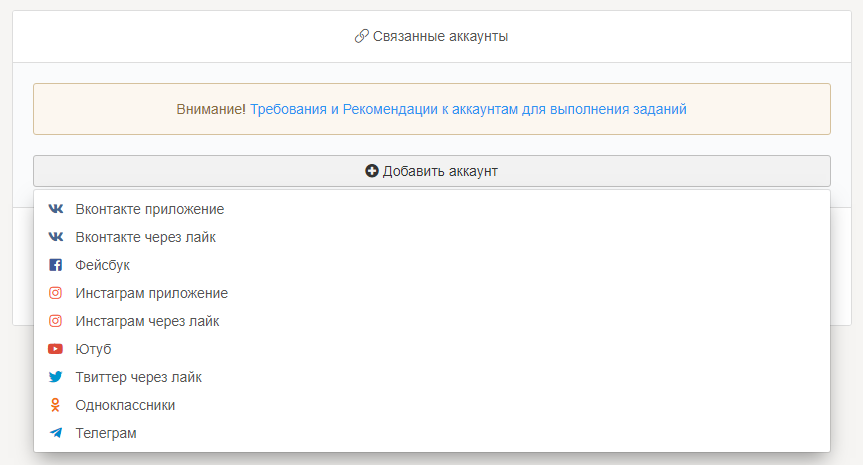
Task: Click the orange Одноклассники logo icon
Action: point(56,406)
